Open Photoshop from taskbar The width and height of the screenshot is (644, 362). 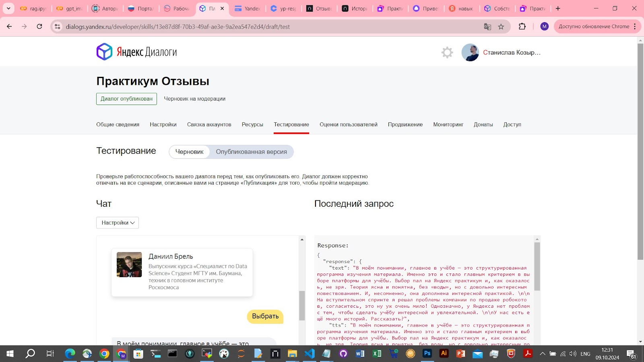click(427, 354)
